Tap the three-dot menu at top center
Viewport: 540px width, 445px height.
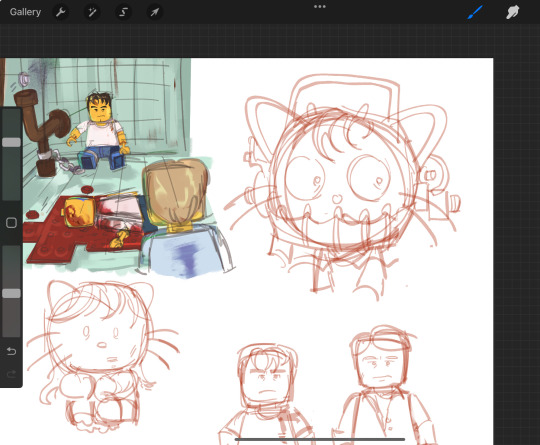[x=320, y=7]
